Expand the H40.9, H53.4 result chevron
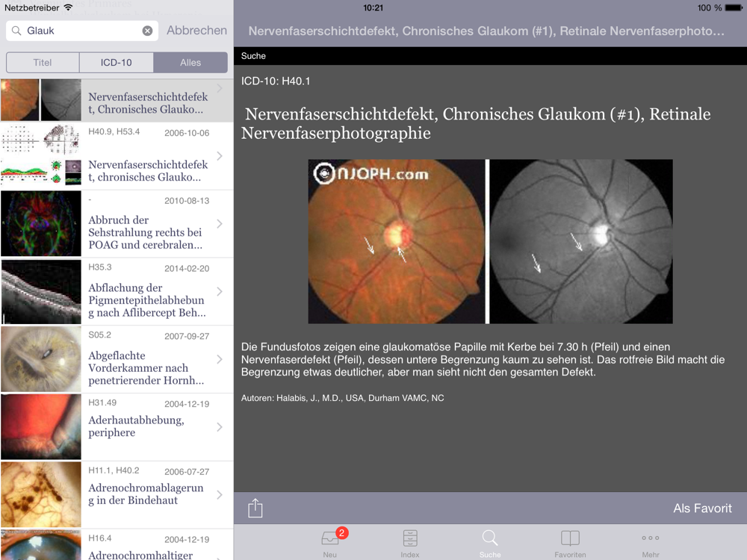 coord(220,156)
